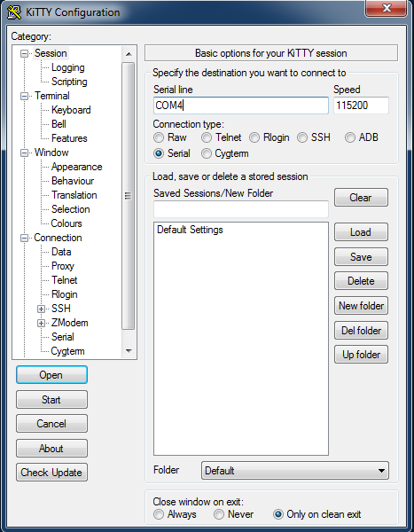Image resolution: width=414 pixels, height=532 pixels.
Task: Click the Open button
Action: [51, 375]
